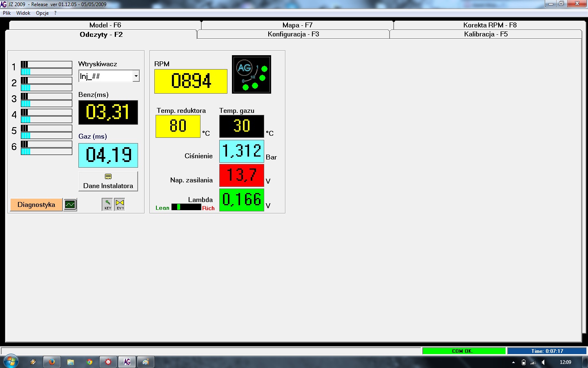Open the Opcje menu
588x368 pixels.
coord(42,13)
